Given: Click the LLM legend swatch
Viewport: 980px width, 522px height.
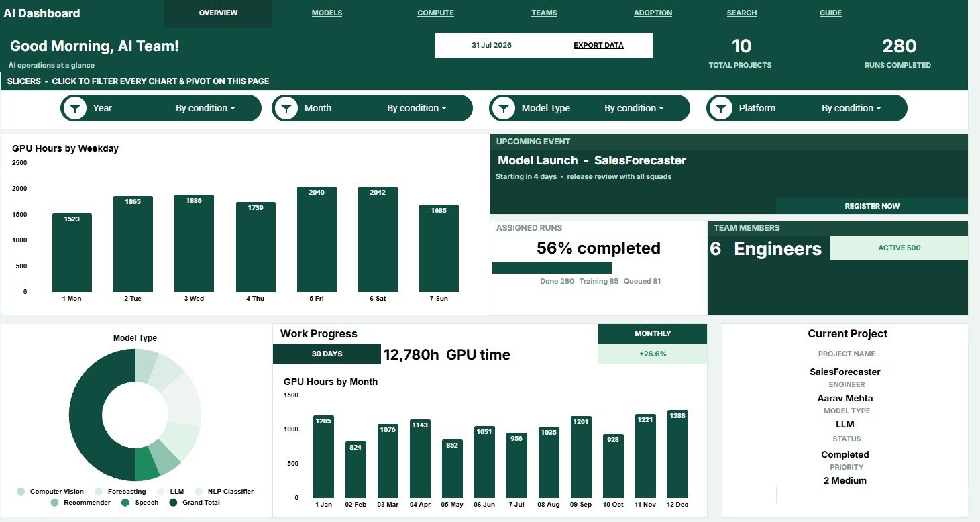Looking at the screenshot, I should [162, 492].
